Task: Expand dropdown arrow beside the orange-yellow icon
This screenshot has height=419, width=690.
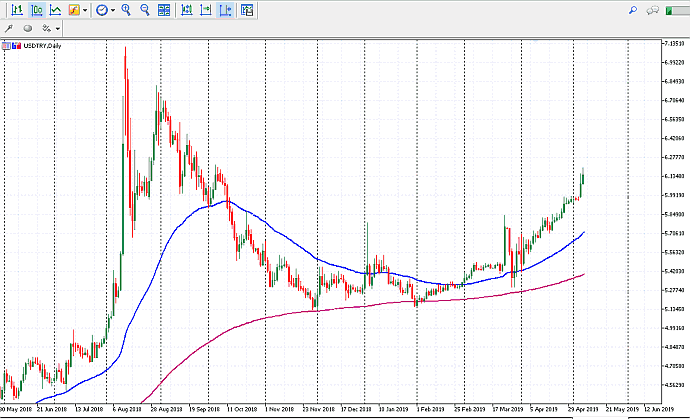Action: 86,10
